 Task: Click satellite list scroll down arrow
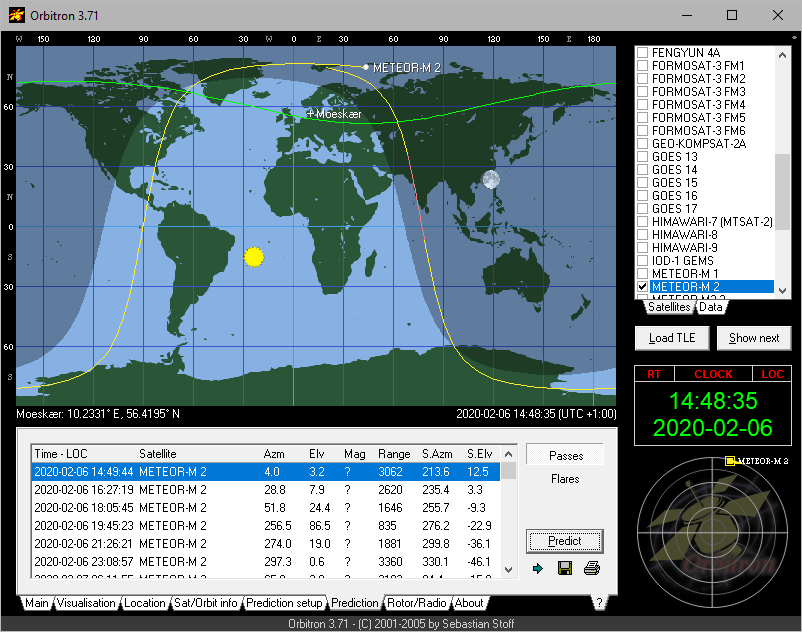pos(782,290)
